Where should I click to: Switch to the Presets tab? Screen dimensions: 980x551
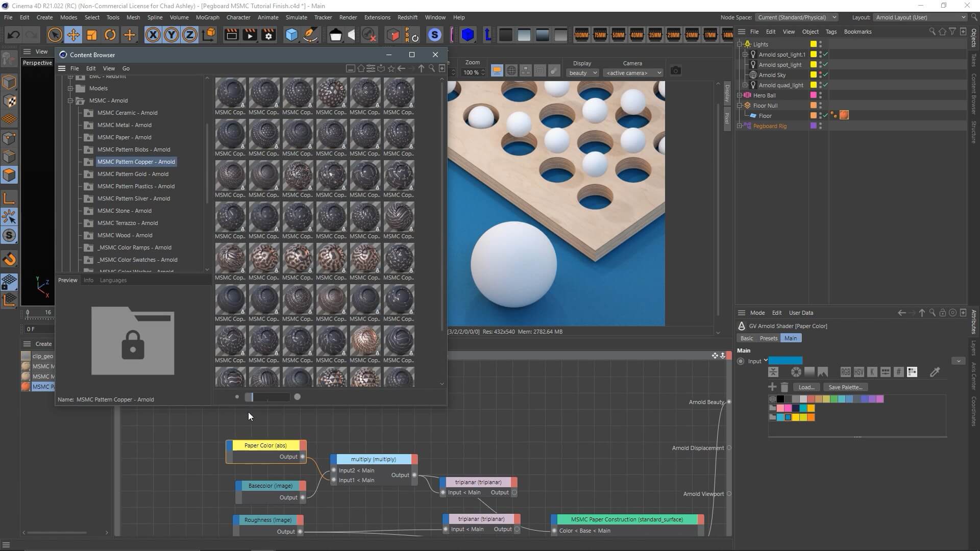click(x=768, y=338)
